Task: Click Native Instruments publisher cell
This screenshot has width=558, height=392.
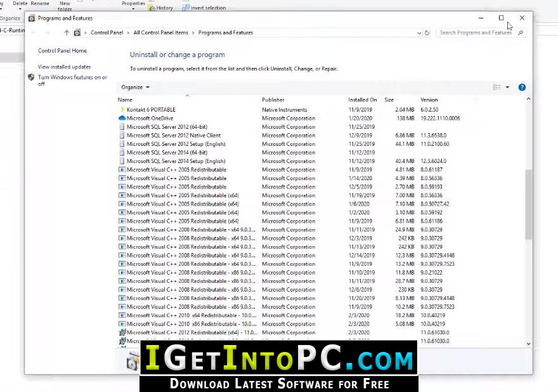Action: (285, 110)
